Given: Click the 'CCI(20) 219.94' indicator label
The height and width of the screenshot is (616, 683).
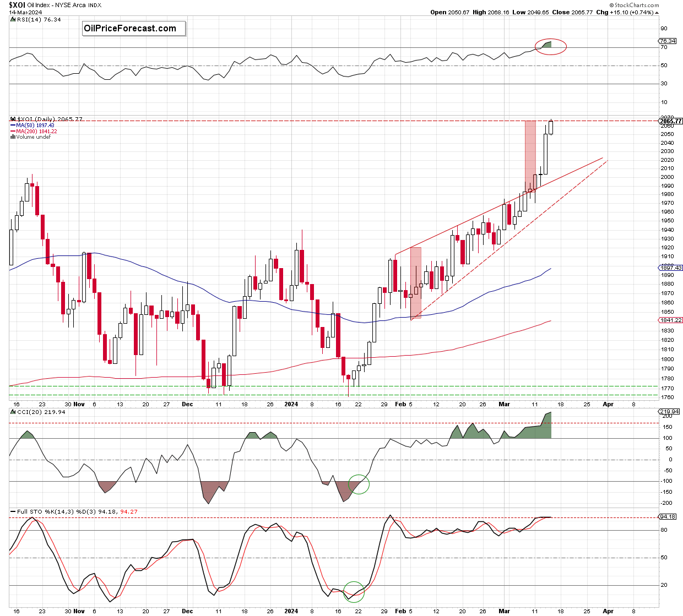Looking at the screenshot, I should (x=41, y=412).
